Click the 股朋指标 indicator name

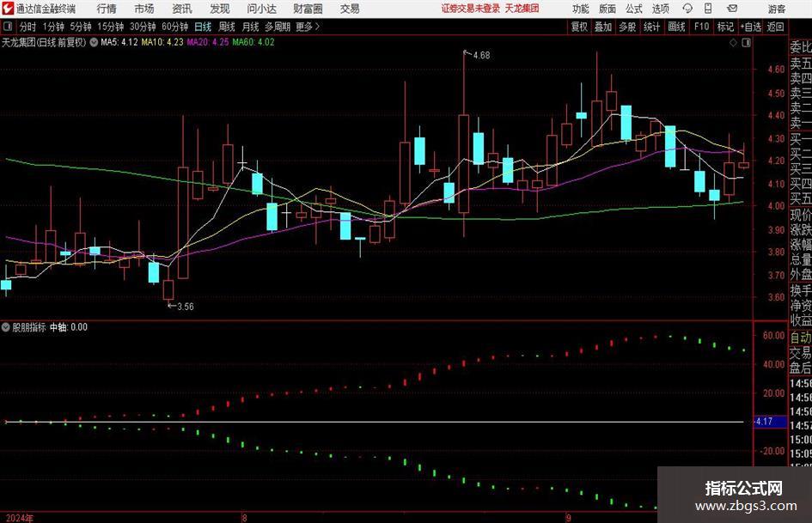29,327
